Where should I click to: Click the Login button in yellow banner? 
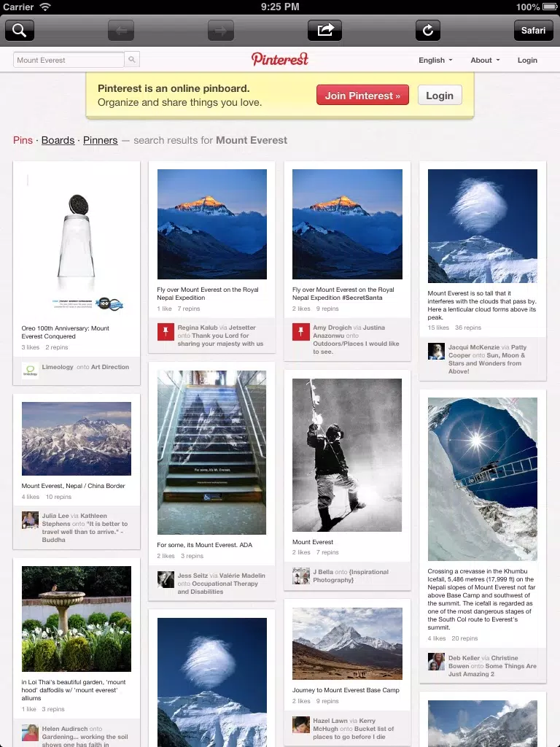[x=440, y=96]
